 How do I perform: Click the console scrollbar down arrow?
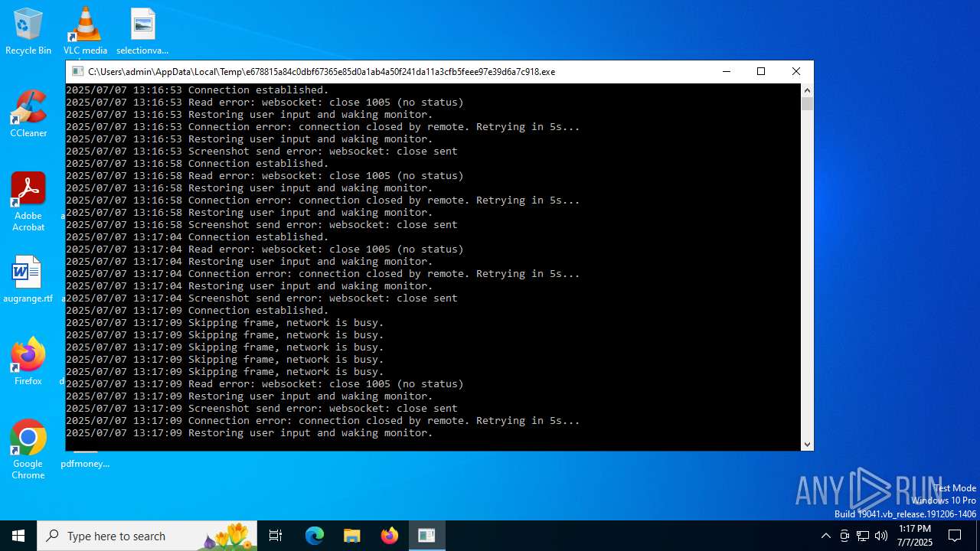tap(807, 445)
